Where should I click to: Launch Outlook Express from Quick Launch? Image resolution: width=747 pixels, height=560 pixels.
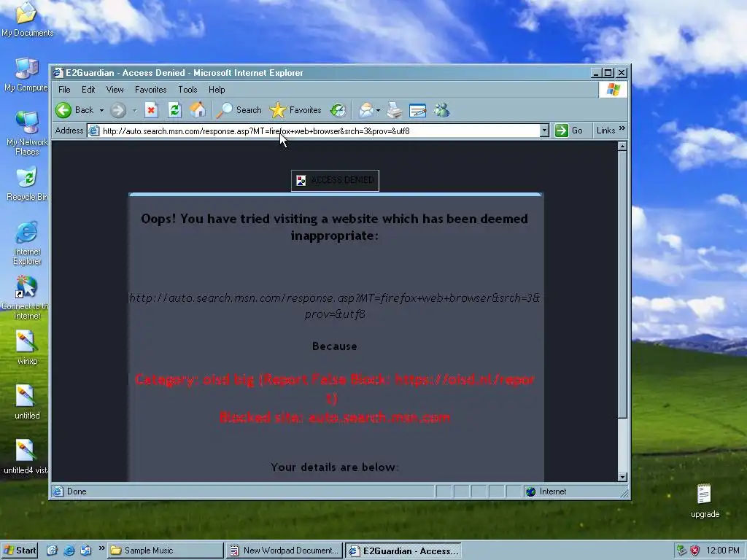click(x=86, y=551)
